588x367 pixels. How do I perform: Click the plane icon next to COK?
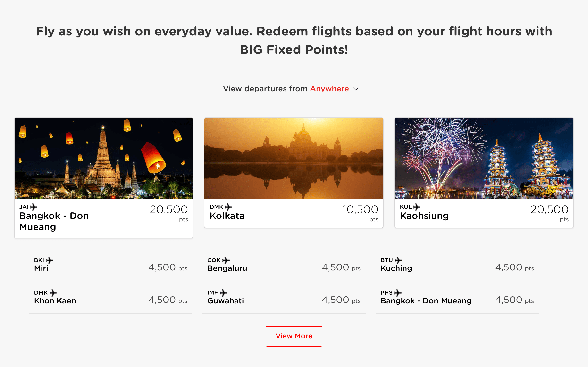226,260
